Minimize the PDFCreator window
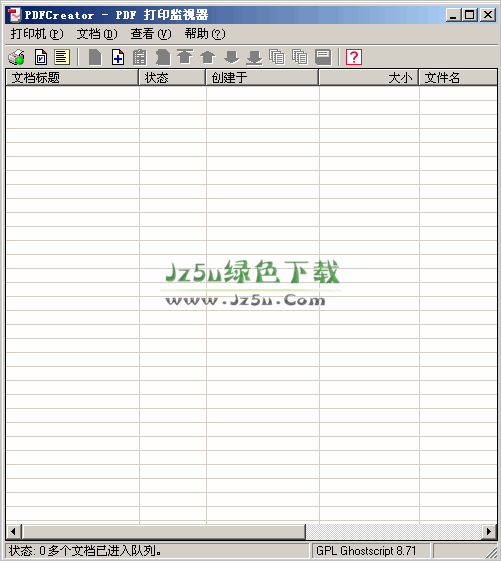Screen dimensions: 501x561 tap(453, 15)
